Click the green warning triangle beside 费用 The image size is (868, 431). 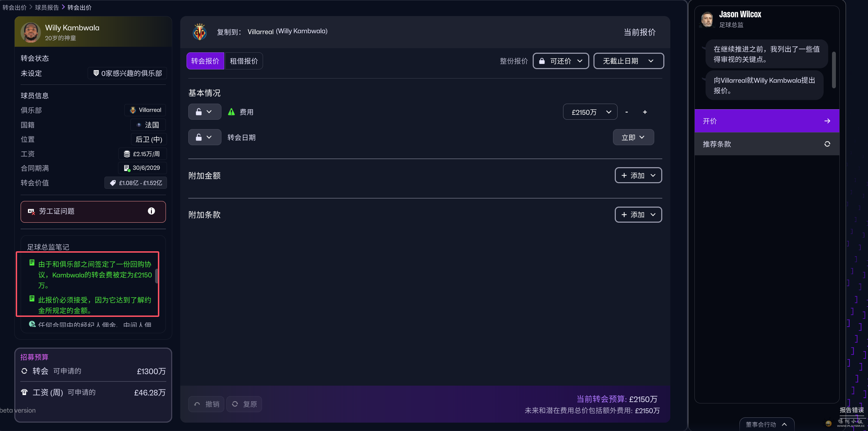[x=231, y=112]
